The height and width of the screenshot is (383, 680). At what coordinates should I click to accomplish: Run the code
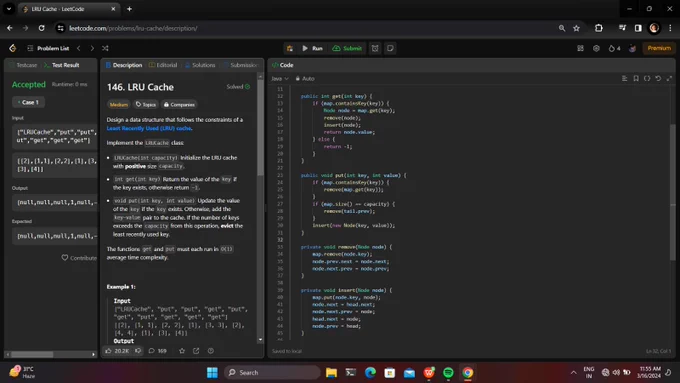[312, 48]
